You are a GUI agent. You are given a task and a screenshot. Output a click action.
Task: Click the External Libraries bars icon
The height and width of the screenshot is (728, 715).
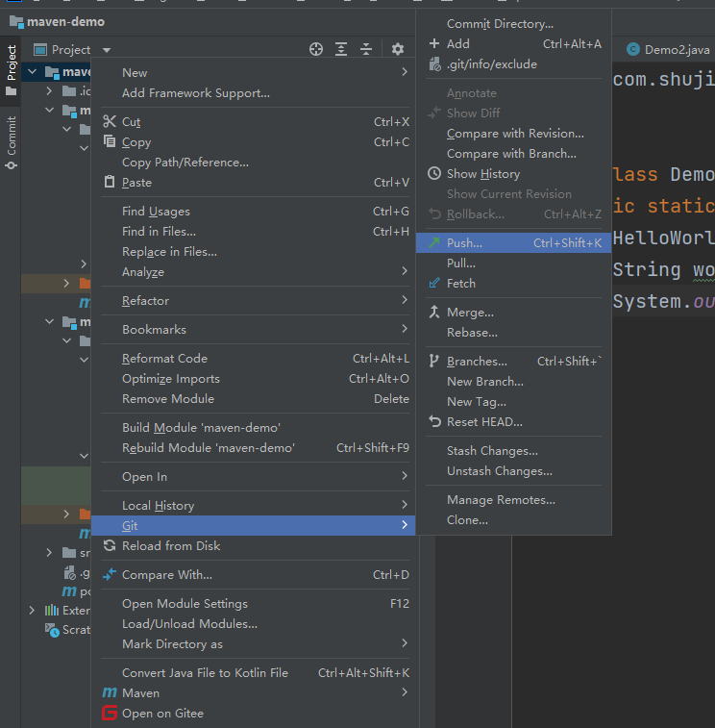point(52,610)
